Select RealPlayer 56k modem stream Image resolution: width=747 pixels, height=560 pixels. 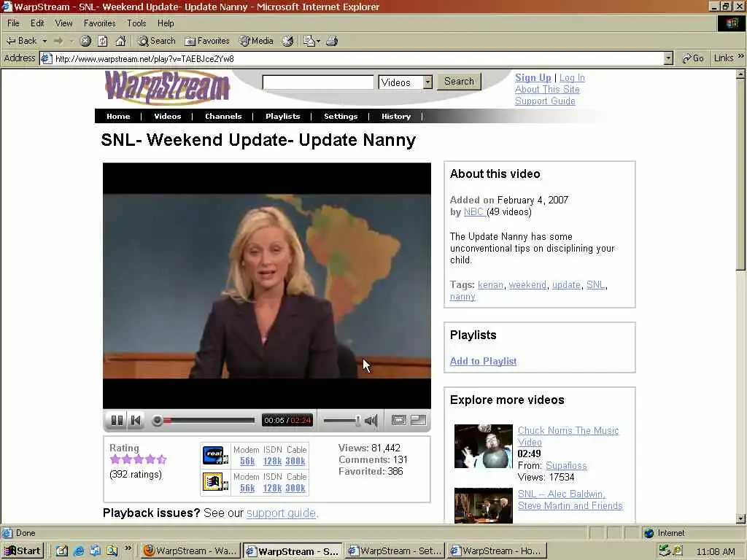click(x=247, y=461)
